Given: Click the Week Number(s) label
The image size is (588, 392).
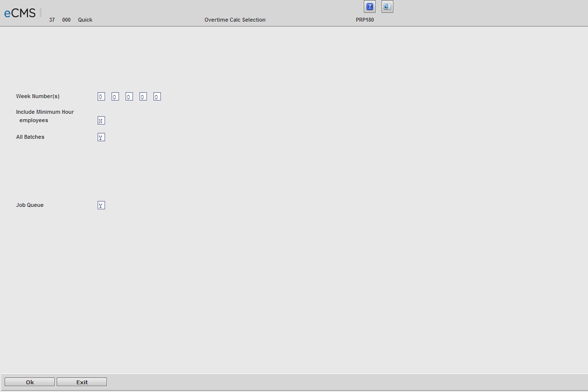Looking at the screenshot, I should click(x=38, y=96).
